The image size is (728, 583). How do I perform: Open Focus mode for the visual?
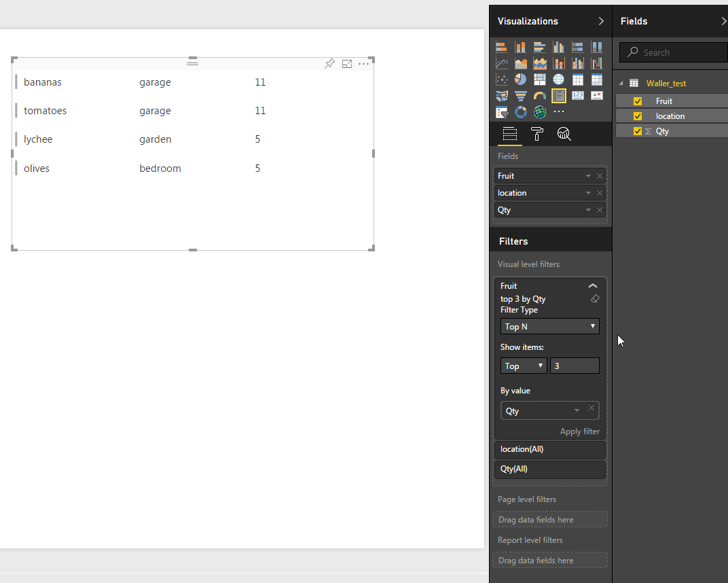tap(347, 64)
